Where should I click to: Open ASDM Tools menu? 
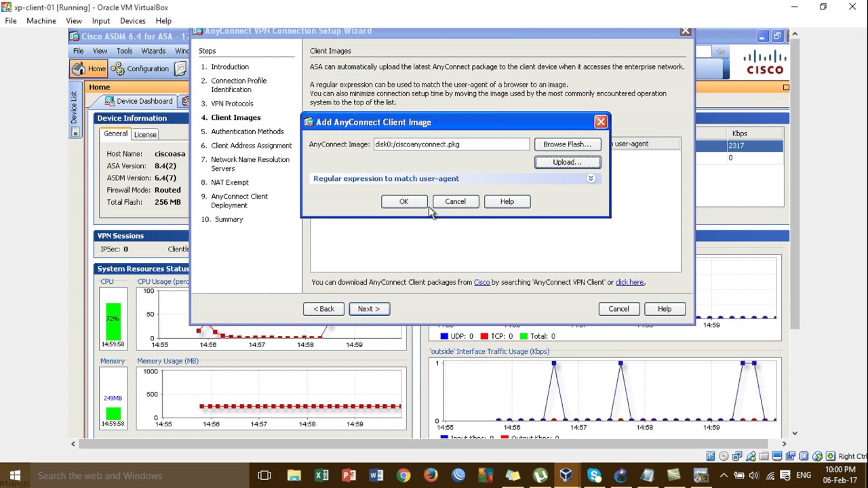(125, 51)
